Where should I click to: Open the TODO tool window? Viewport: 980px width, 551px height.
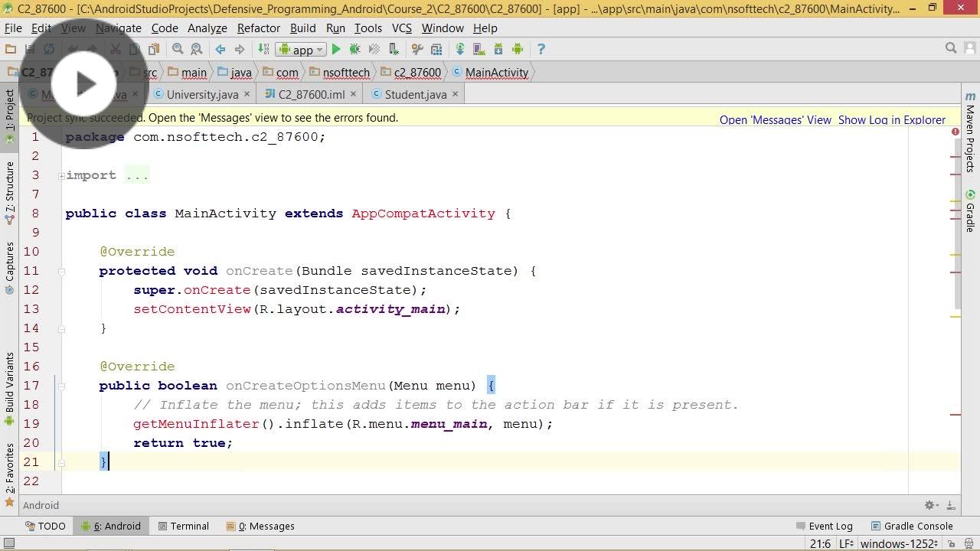click(45, 526)
